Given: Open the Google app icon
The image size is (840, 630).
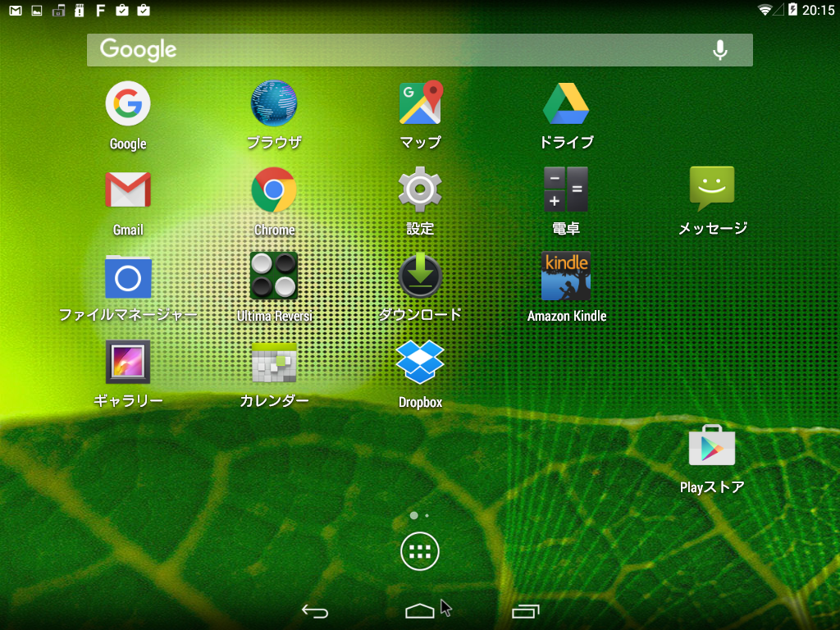Looking at the screenshot, I should pyautogui.click(x=127, y=103).
